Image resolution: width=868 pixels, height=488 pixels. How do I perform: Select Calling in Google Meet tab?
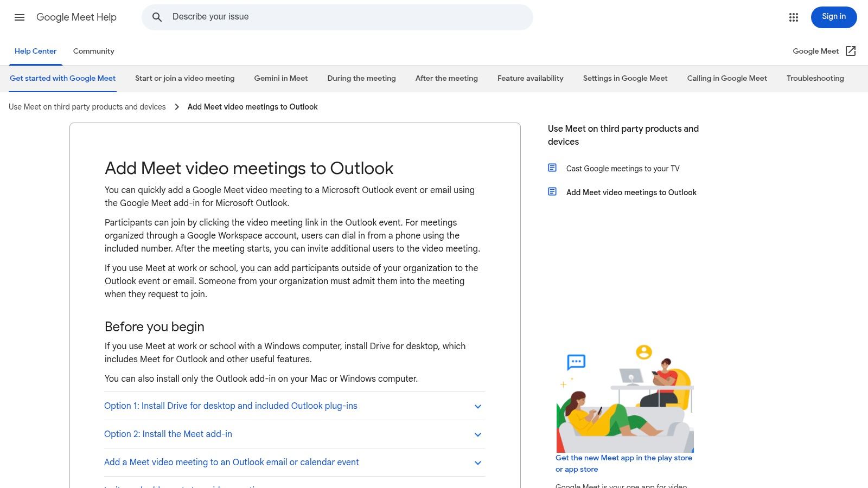(x=727, y=78)
